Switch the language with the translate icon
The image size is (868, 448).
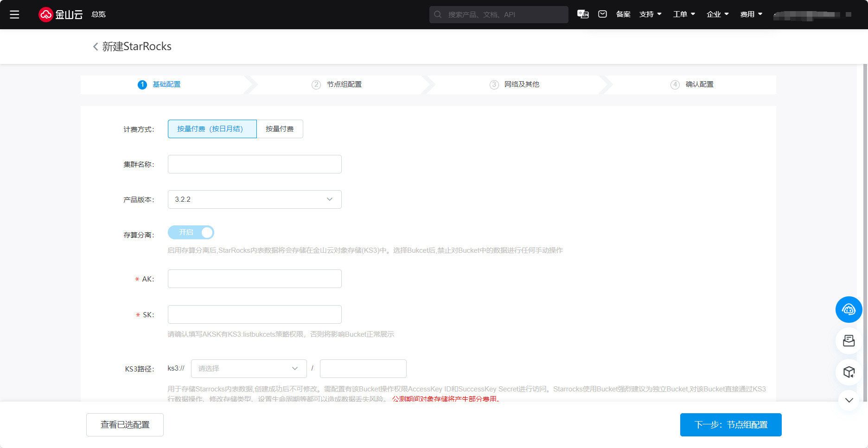point(583,14)
